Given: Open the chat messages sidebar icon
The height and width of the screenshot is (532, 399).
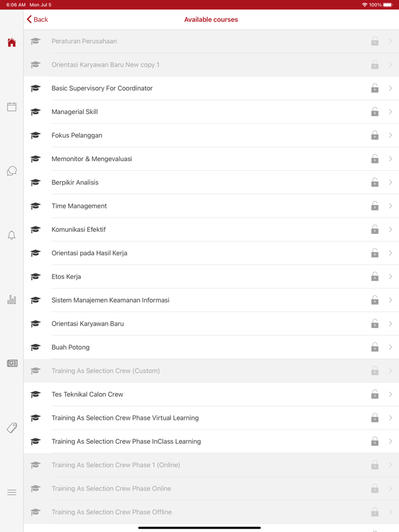Looking at the screenshot, I should [11, 171].
